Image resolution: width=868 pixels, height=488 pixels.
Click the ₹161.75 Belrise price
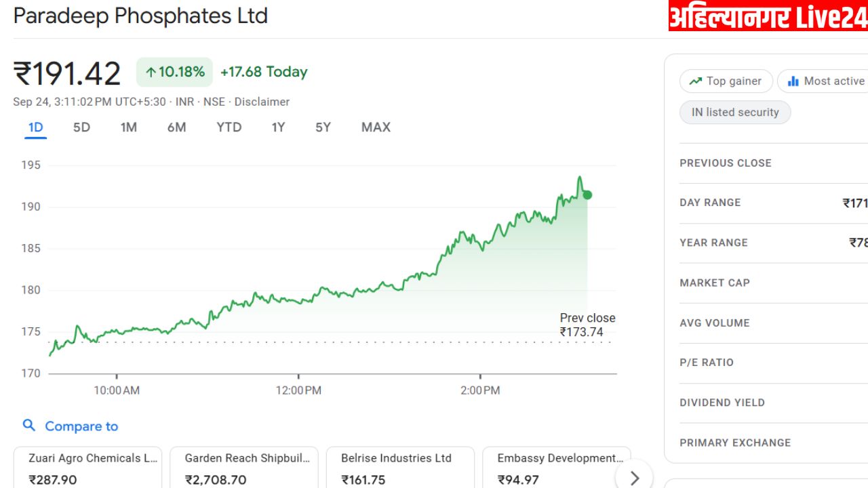363,480
